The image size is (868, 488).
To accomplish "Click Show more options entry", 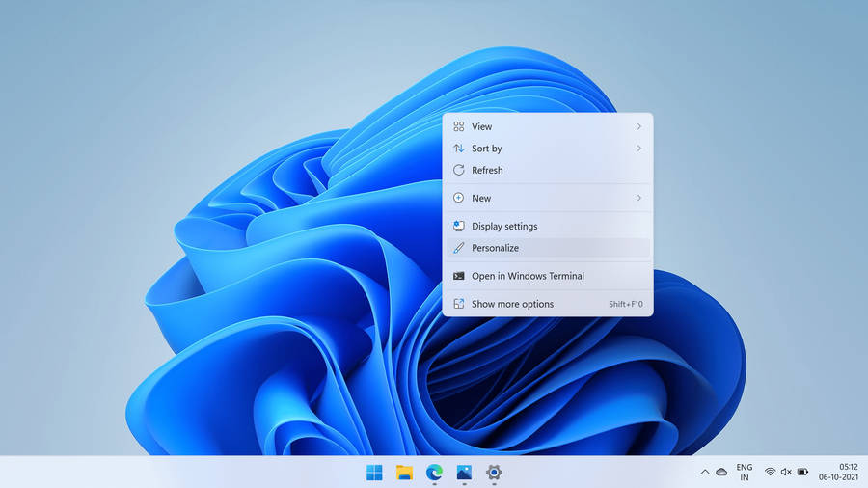I will 548,304.
